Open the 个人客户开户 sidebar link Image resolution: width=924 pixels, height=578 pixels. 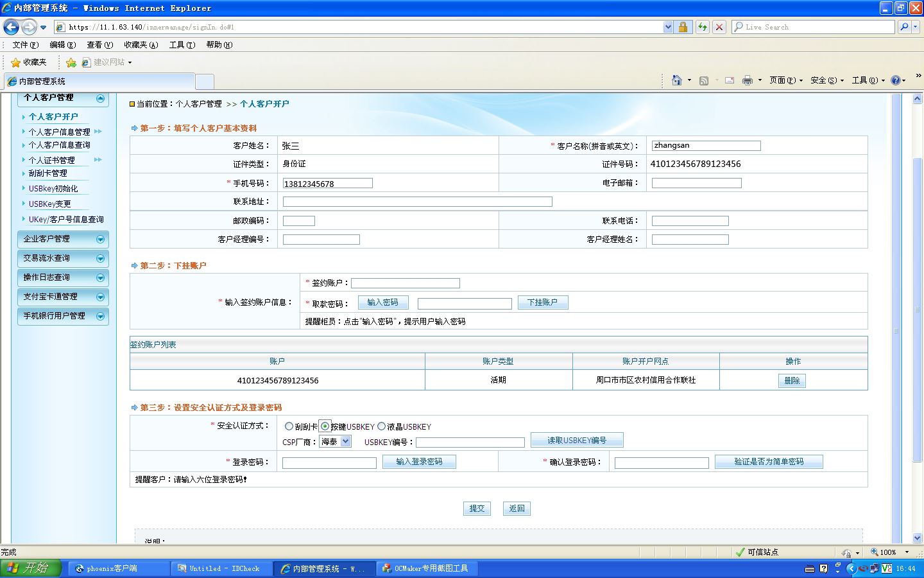coord(53,117)
